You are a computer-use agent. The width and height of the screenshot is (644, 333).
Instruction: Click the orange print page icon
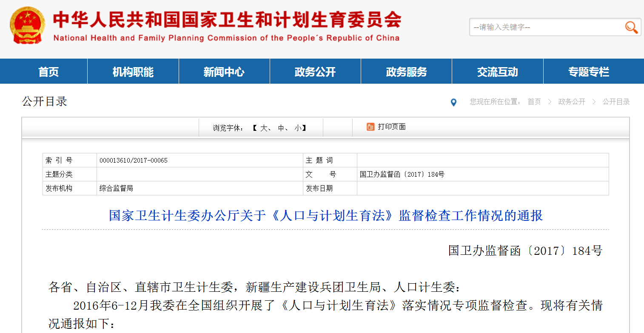pyautogui.click(x=370, y=127)
